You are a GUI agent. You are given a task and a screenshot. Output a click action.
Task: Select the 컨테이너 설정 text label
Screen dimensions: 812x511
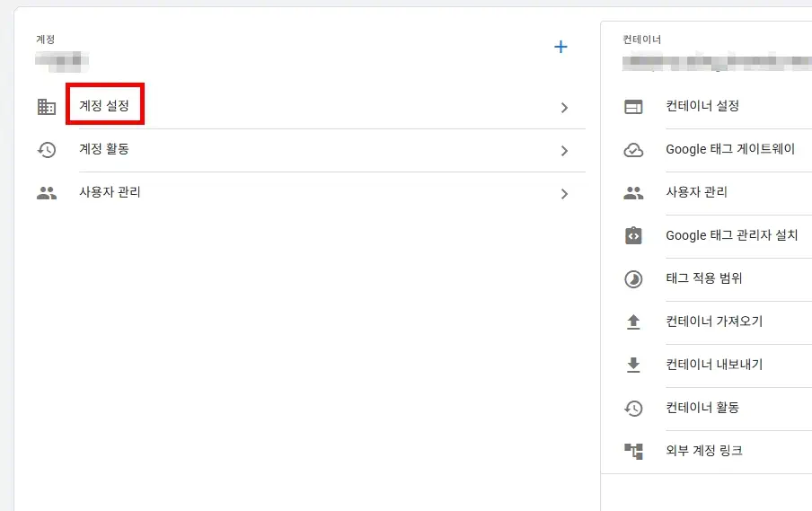pos(702,106)
